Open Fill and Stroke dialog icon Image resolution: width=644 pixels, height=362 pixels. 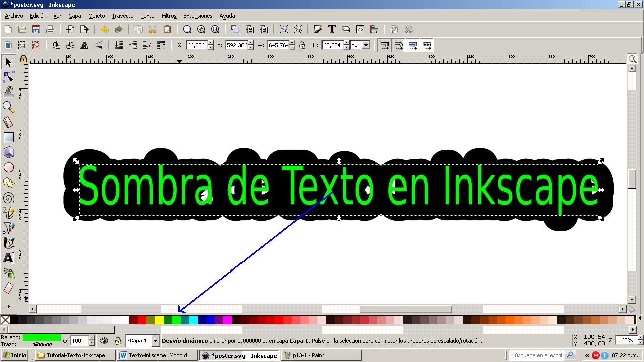[318, 29]
